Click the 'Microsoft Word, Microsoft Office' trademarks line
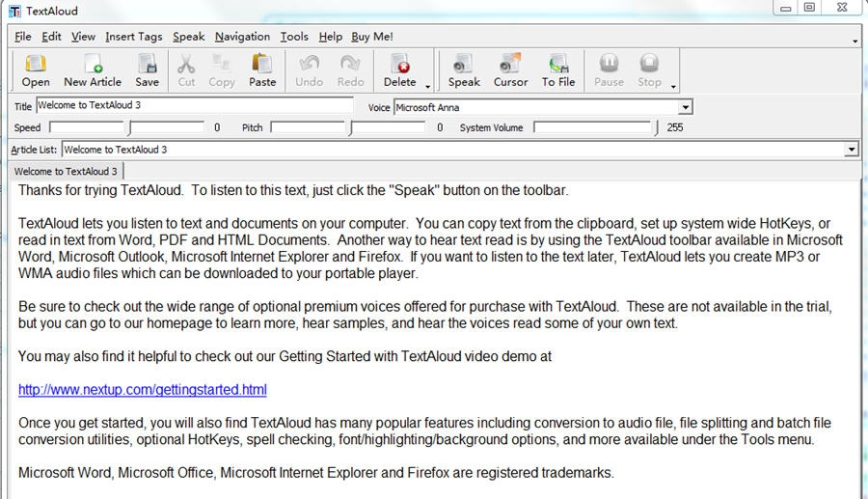 [316, 473]
